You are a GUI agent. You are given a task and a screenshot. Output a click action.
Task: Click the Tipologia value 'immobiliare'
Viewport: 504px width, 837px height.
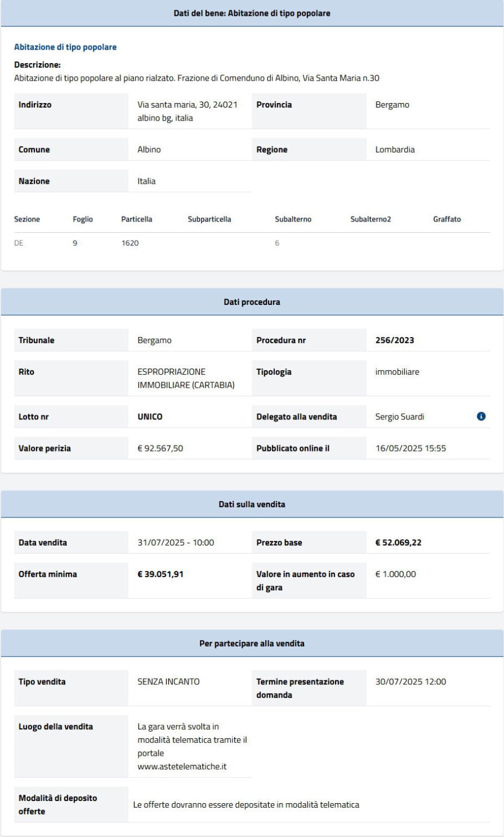point(398,372)
